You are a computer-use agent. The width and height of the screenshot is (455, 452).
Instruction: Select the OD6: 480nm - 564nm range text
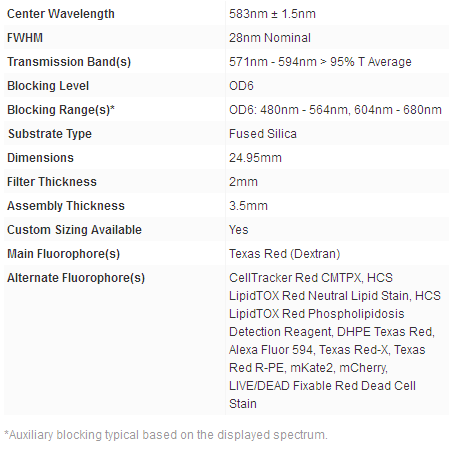point(289,110)
